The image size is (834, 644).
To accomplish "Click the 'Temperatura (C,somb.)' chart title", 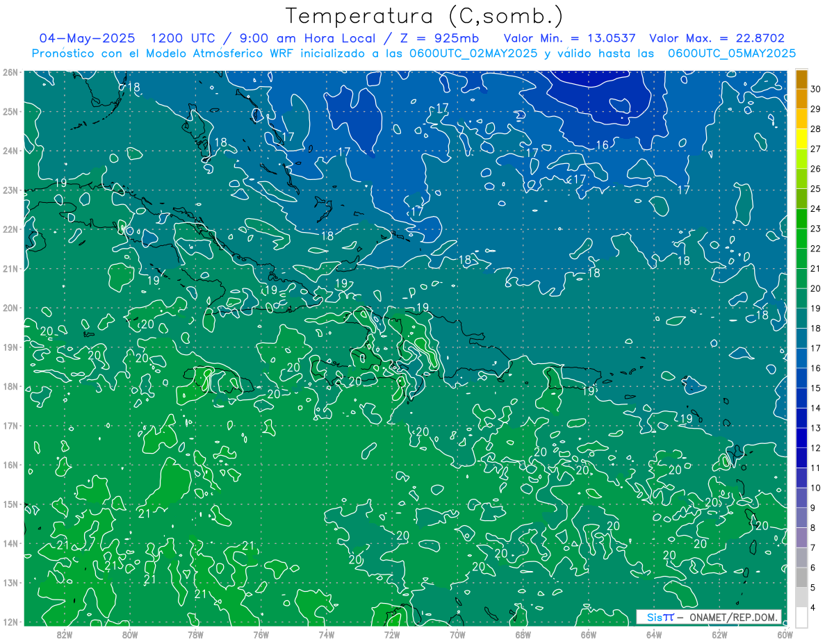I will point(425,16).
